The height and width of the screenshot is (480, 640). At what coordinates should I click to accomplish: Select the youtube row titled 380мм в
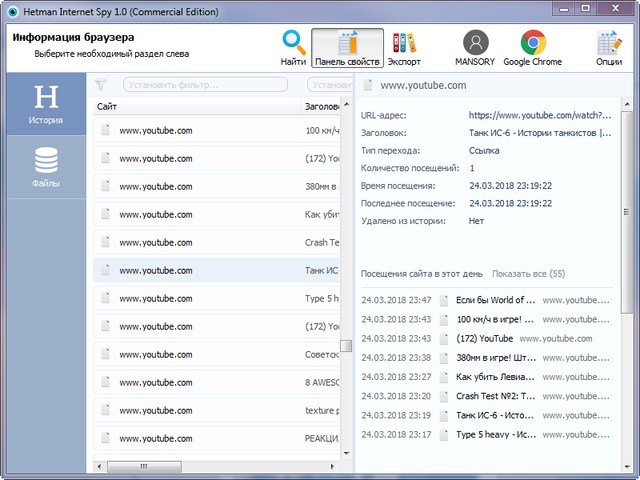[216, 187]
